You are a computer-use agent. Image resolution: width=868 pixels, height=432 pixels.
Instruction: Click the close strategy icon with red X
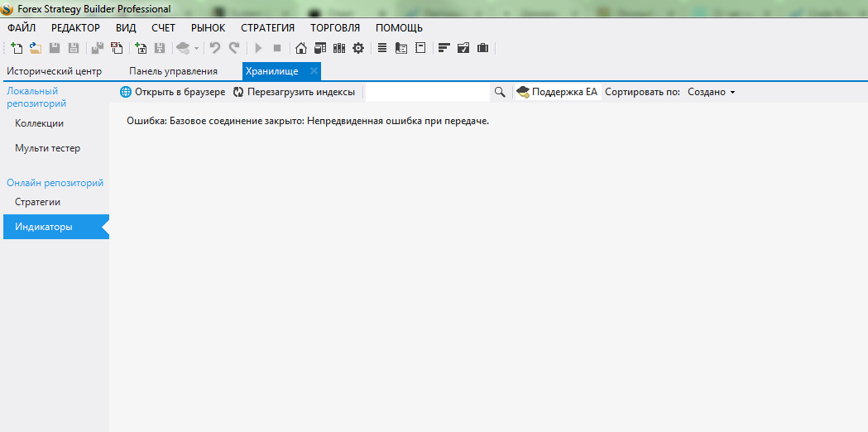(x=116, y=48)
